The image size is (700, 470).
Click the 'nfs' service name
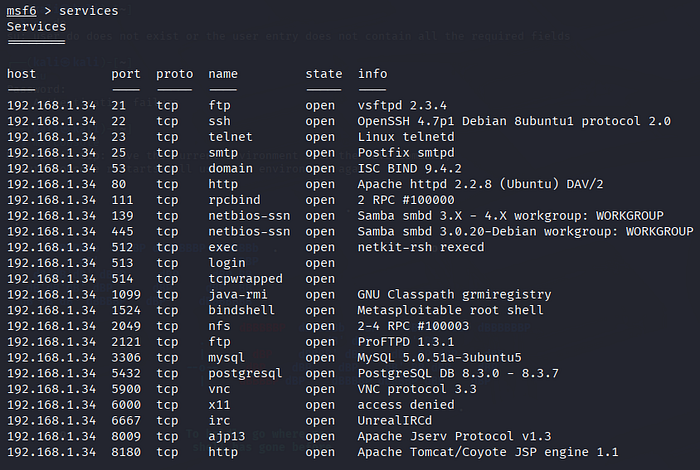pos(219,326)
